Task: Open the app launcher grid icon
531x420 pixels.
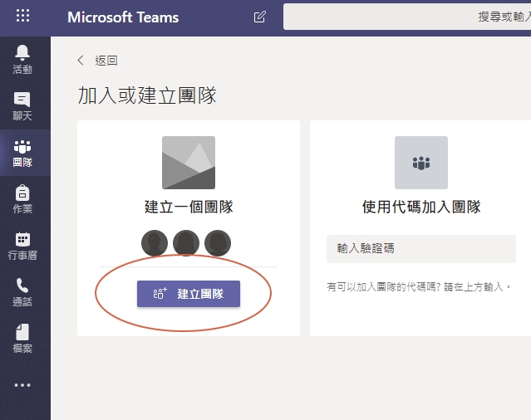Action: click(x=22, y=16)
